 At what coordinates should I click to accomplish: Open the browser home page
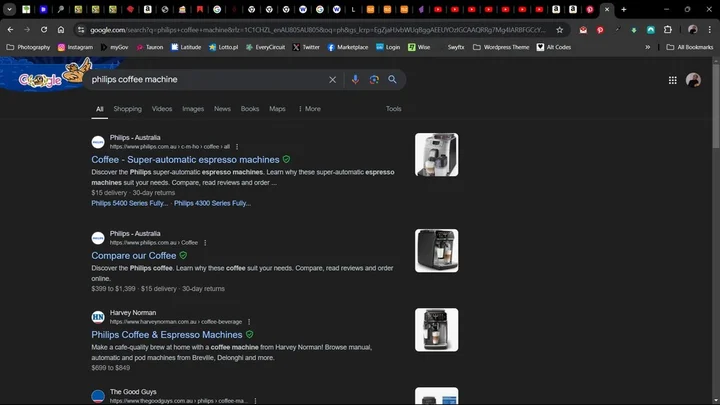[61, 30]
